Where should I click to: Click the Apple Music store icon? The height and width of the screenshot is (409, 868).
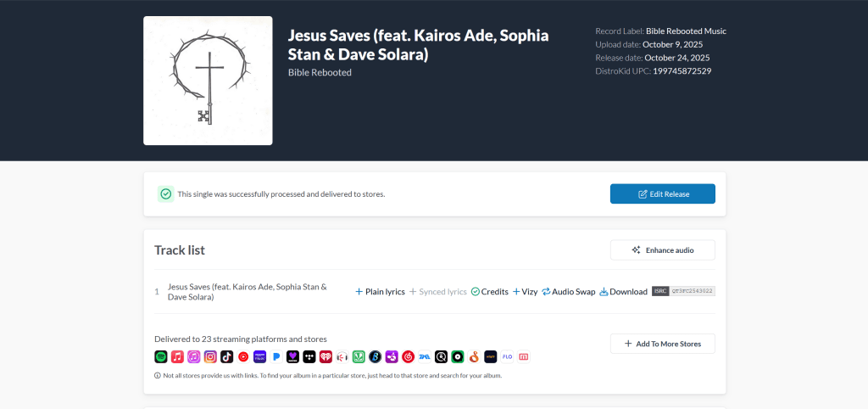[x=177, y=357]
